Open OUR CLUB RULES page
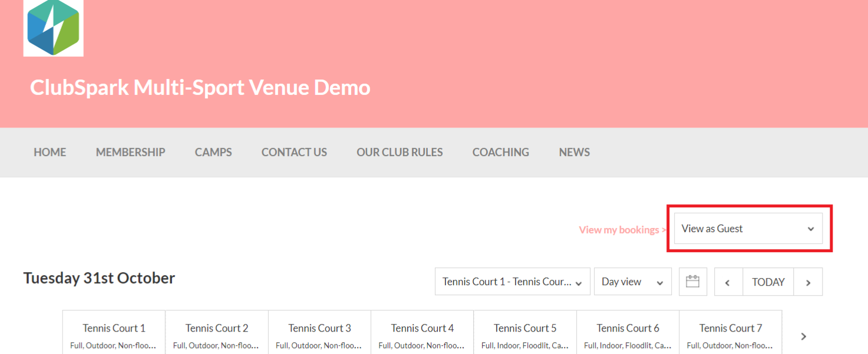Screen dimensions: 868x354 pos(400,152)
